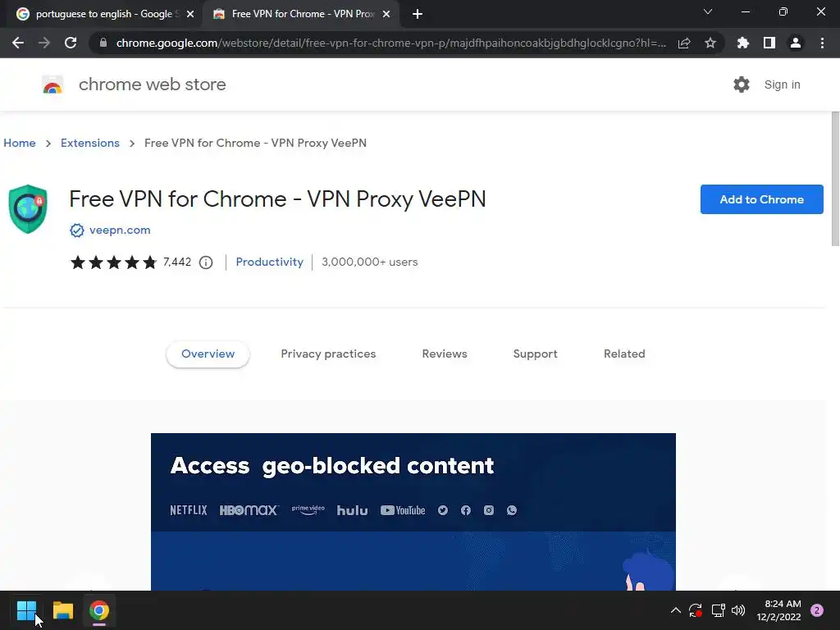
Task: Show hidden system tray icons
Action: pyautogui.click(x=676, y=610)
